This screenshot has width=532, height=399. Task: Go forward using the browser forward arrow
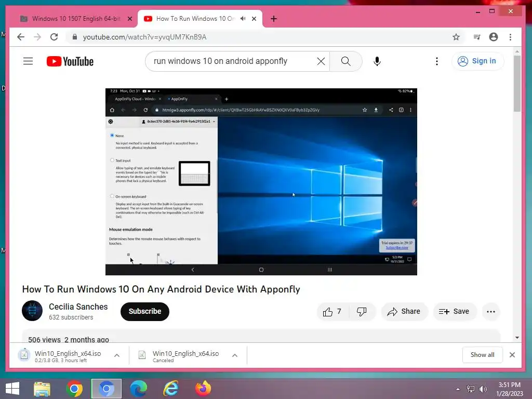tap(37, 37)
